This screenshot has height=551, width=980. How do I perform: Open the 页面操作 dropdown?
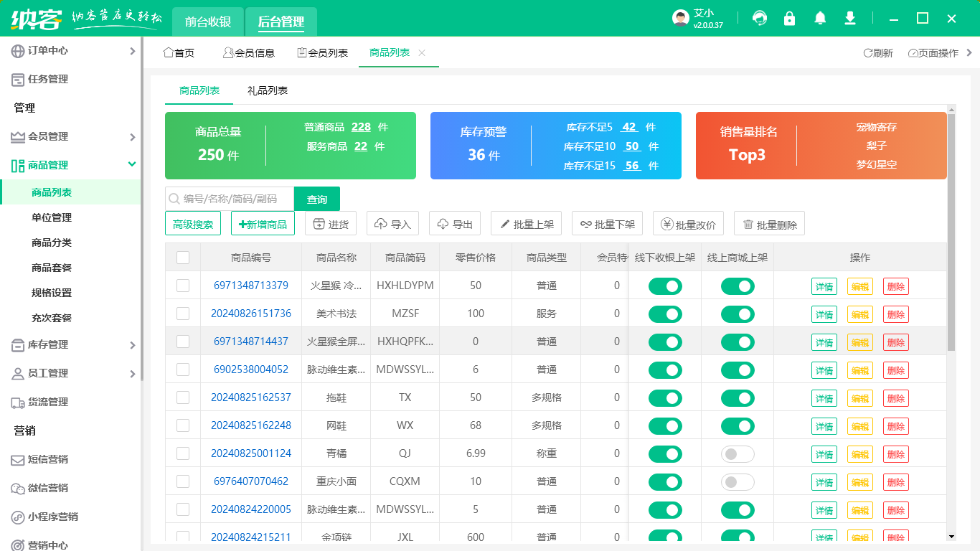933,53
